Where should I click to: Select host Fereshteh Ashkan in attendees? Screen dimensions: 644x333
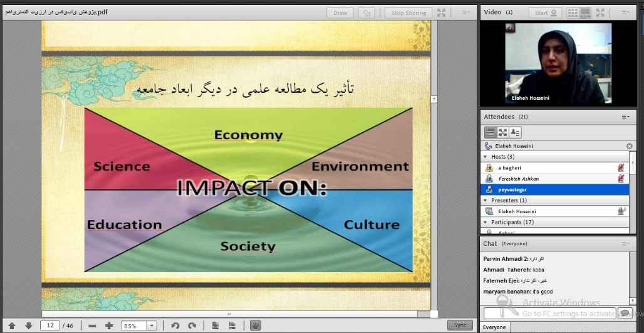[x=555, y=179]
